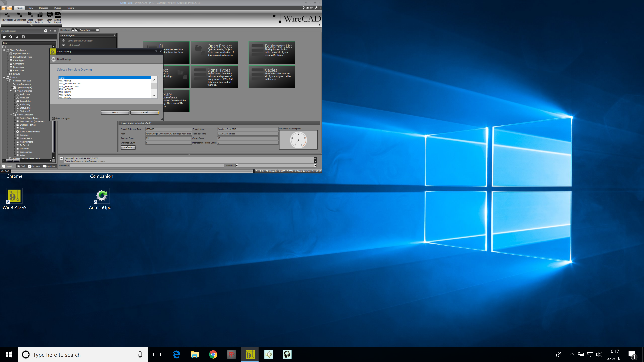The height and width of the screenshot is (362, 644).
Task: Click the new drawing icon in Project Explorer toolbar
Action: click(x=10, y=37)
